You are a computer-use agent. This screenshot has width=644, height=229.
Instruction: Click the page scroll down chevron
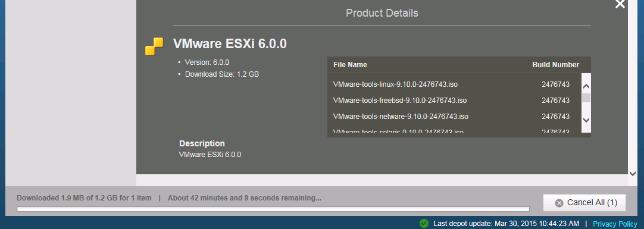(633, 174)
